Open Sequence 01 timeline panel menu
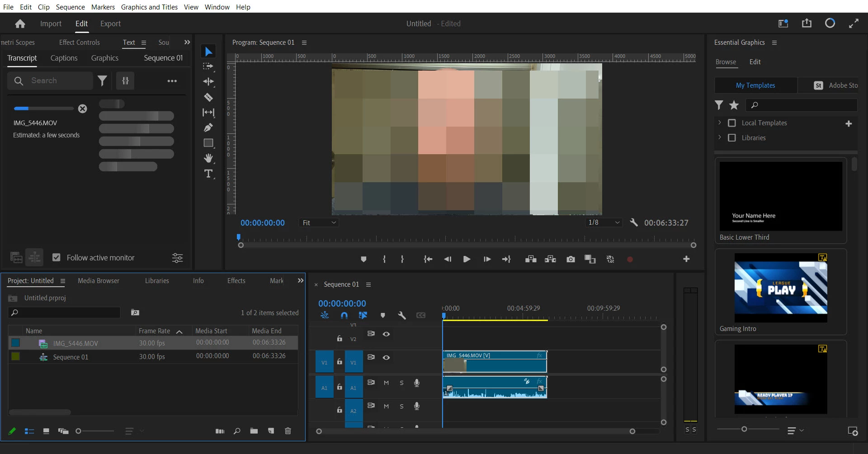The height and width of the screenshot is (454, 868). 368,284
